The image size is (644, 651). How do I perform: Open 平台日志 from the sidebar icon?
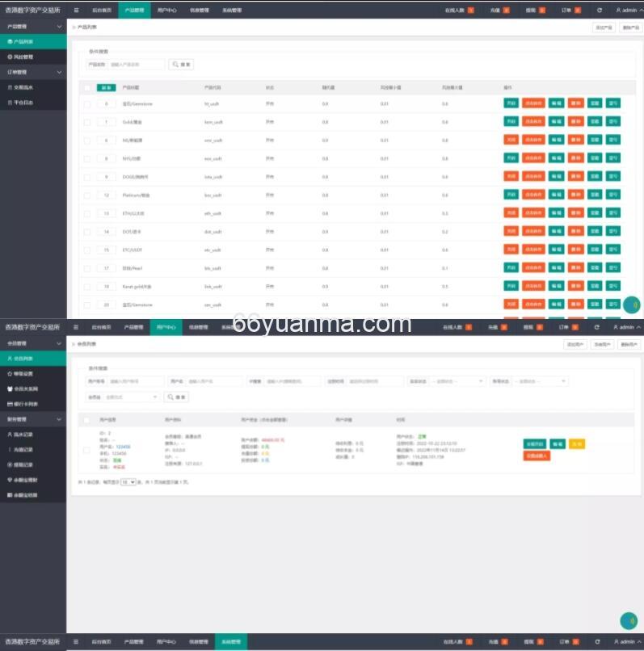click(x=9, y=103)
